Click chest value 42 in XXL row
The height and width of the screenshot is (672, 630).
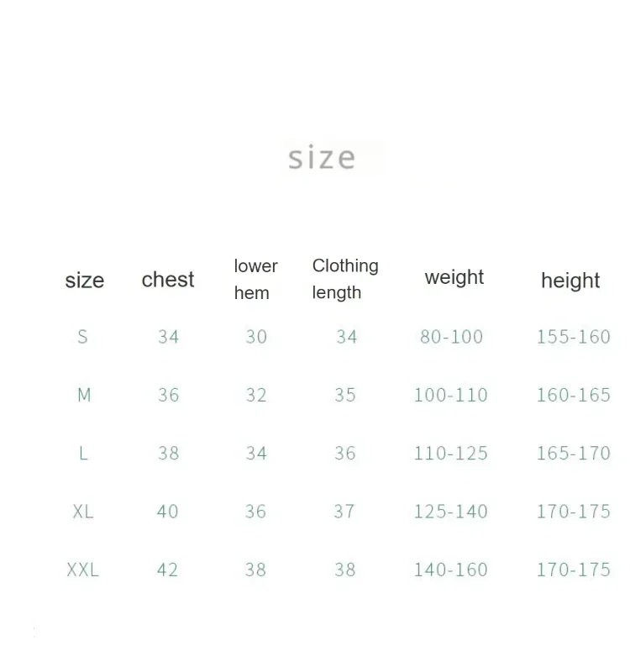coord(167,570)
